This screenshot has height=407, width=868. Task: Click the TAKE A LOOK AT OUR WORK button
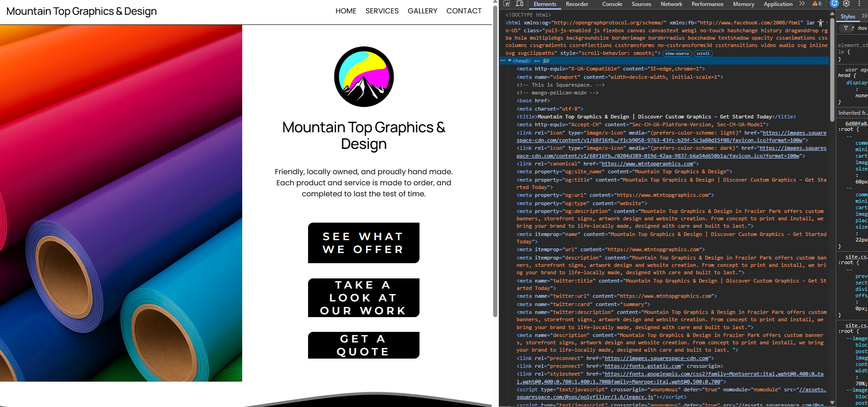[x=364, y=298]
